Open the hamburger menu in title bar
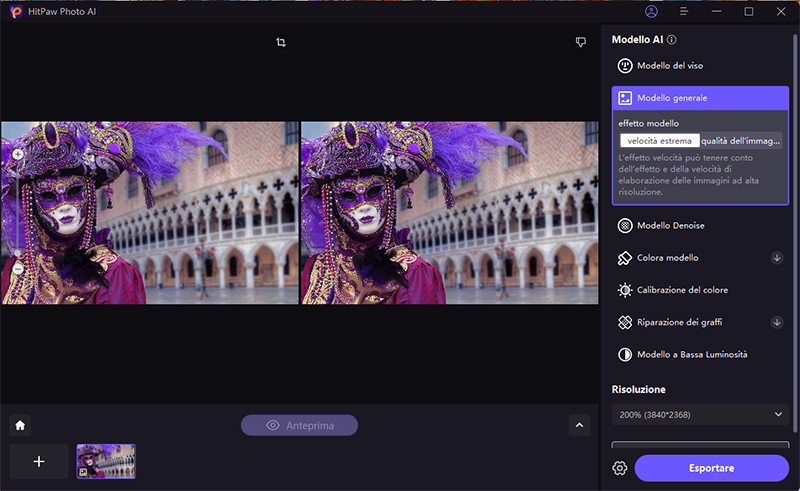This screenshot has width=800, height=491. [684, 12]
